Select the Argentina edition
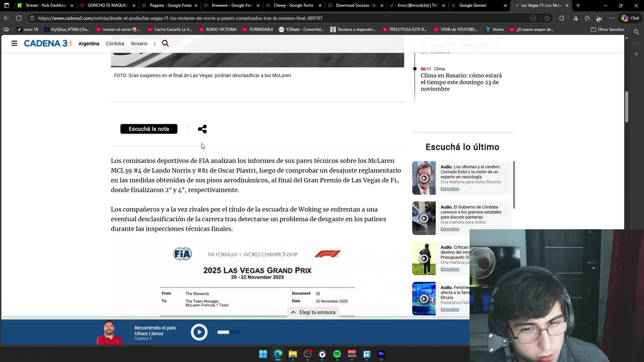The width and height of the screenshot is (644, 362). point(89,44)
